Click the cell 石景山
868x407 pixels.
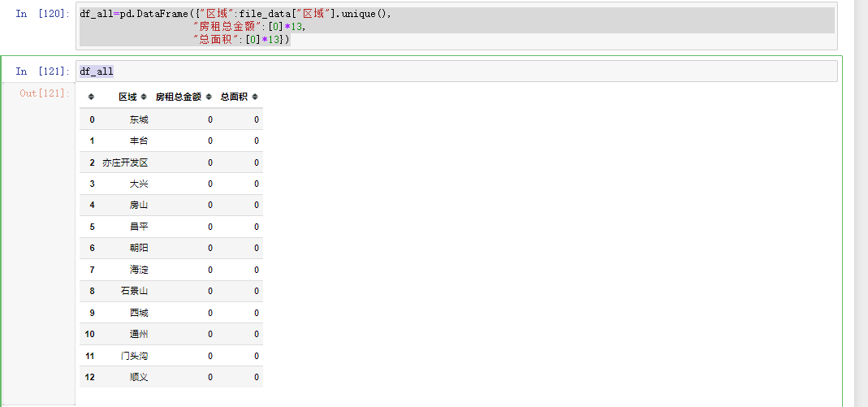135,292
